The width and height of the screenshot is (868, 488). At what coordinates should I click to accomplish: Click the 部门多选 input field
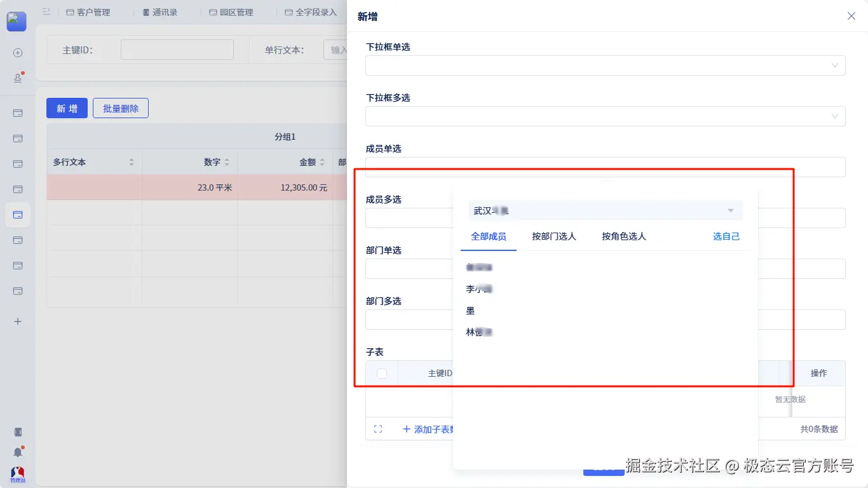(x=409, y=320)
